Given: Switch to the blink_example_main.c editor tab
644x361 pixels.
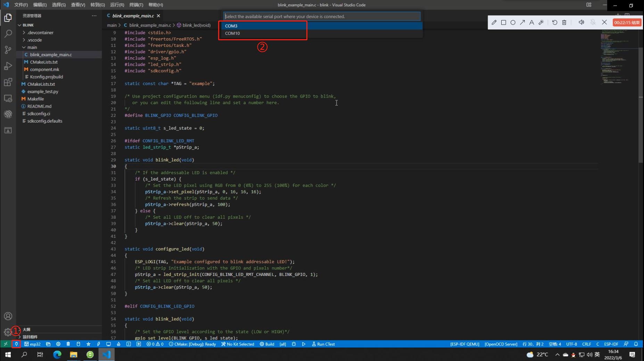Looking at the screenshot, I should click(x=133, y=16).
